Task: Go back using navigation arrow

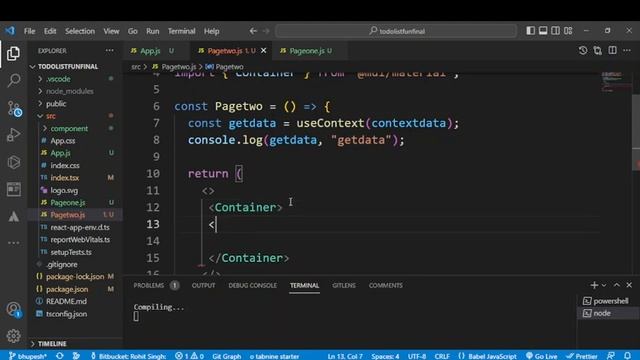Action: (x=253, y=31)
